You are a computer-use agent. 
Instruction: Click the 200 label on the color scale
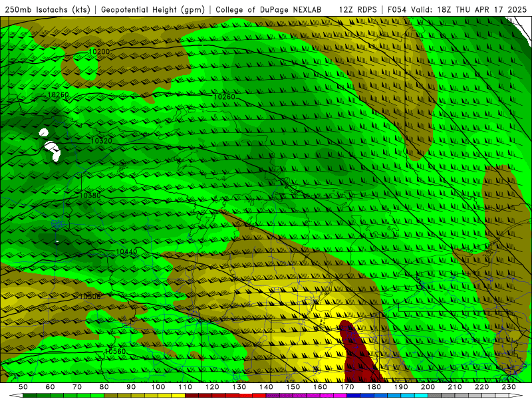[x=428, y=387]
